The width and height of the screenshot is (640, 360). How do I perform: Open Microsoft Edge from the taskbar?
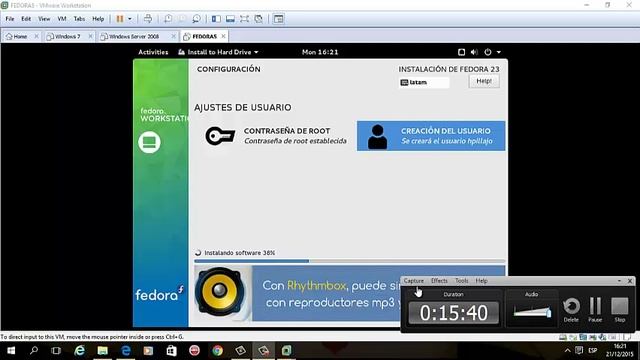[126, 351]
